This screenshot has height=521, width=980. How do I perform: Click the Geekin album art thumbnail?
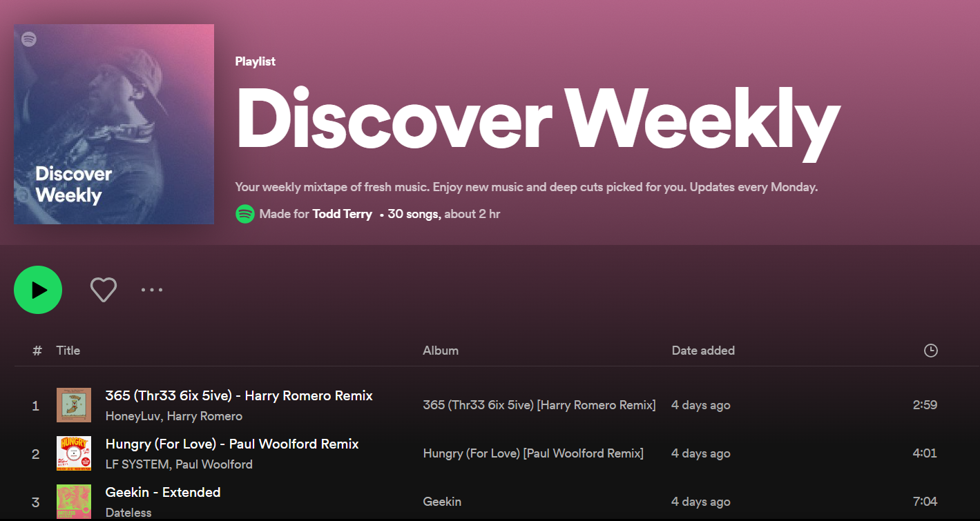point(74,502)
